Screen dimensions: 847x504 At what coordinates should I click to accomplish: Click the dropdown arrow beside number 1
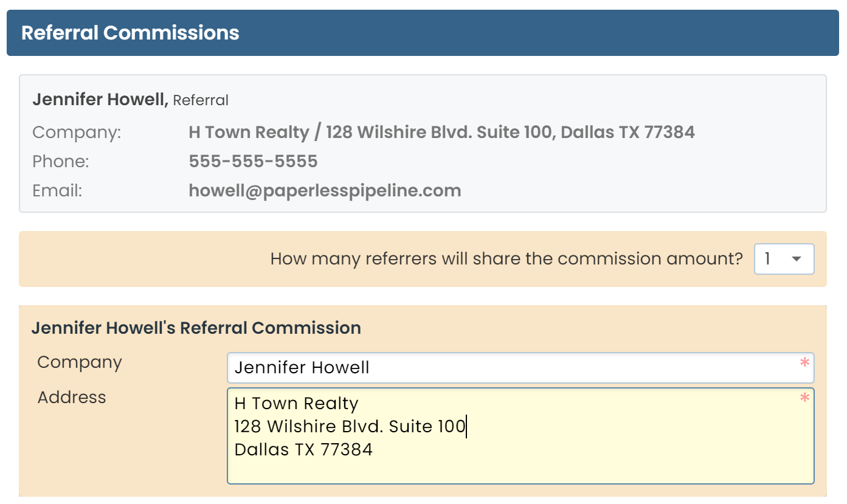click(797, 259)
